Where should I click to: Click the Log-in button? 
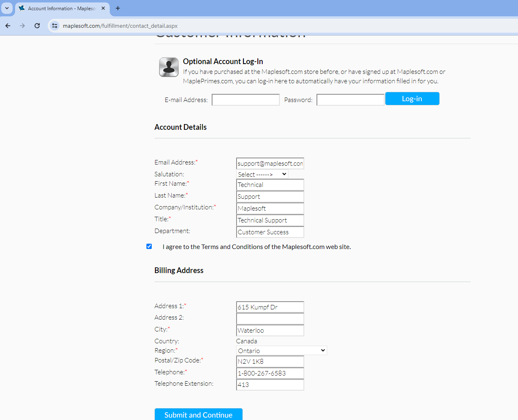click(412, 99)
